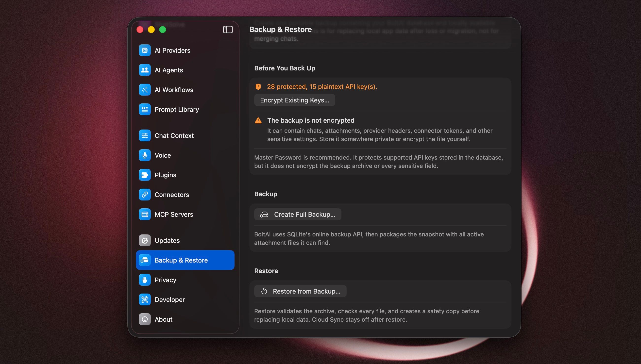The width and height of the screenshot is (641, 364).
Task: Click Restore from Backup button
Action: click(x=300, y=291)
